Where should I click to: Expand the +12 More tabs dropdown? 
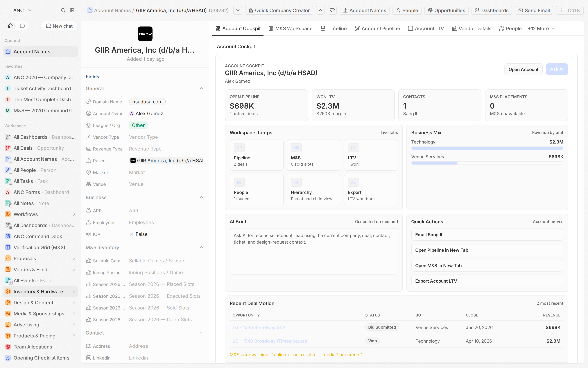pos(542,29)
